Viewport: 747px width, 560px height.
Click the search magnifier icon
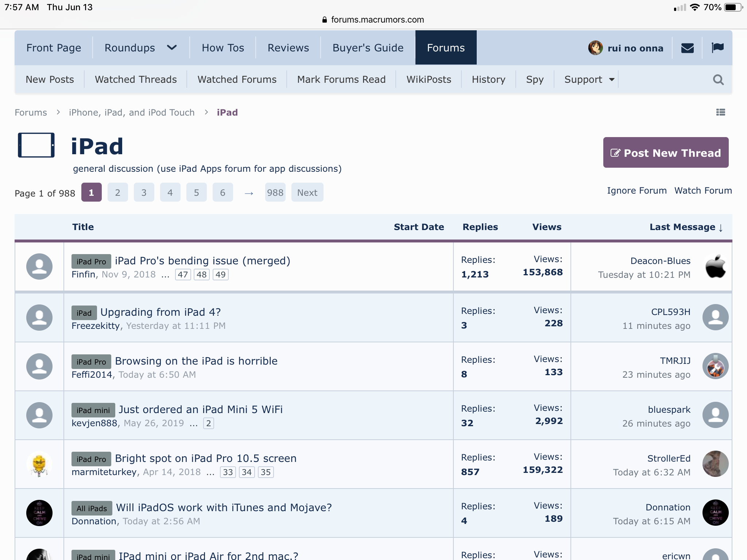[x=718, y=79]
